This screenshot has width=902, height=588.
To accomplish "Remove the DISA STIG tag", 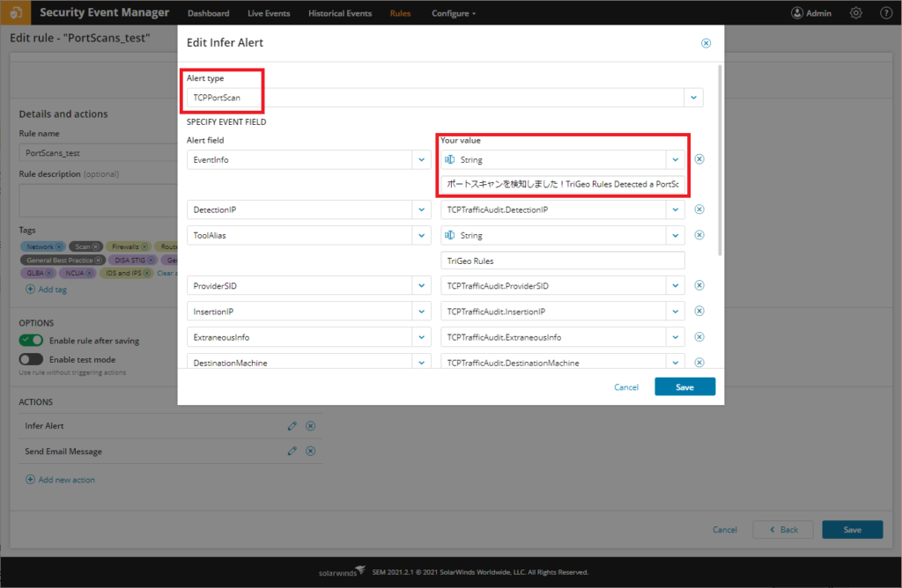I will [x=151, y=261].
